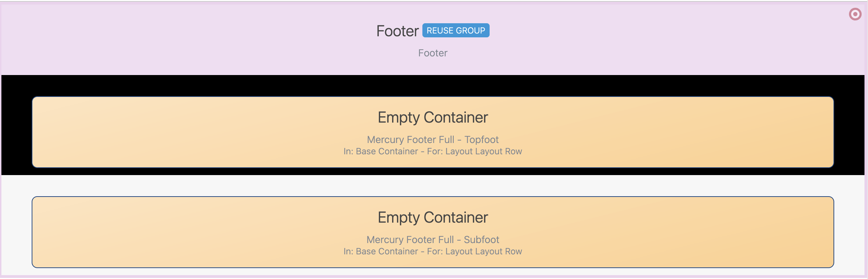Open the Subfoot Empty Container box
Screen dimensions: 868x279
(211, 232)
